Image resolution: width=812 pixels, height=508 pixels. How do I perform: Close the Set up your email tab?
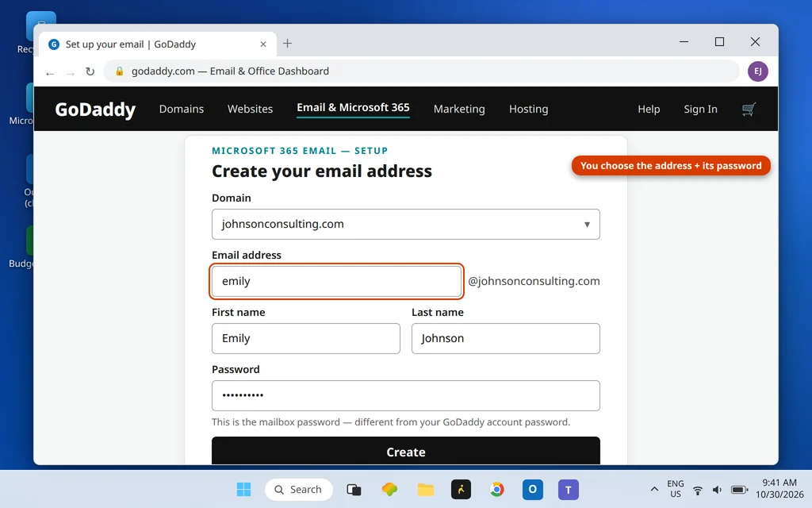click(x=263, y=44)
